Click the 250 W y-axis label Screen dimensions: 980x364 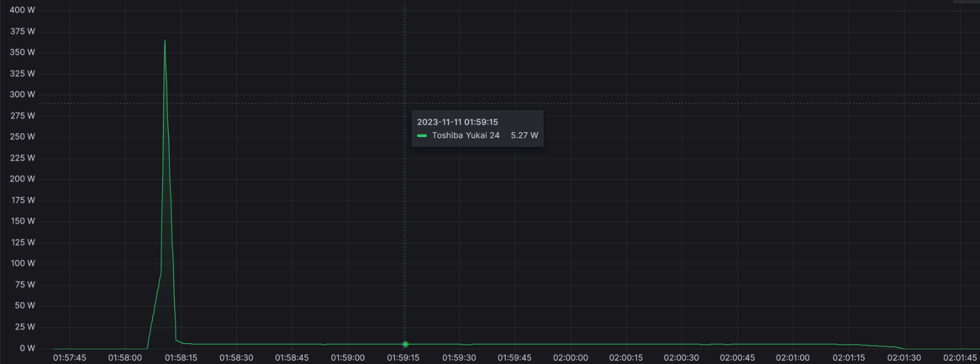point(23,136)
